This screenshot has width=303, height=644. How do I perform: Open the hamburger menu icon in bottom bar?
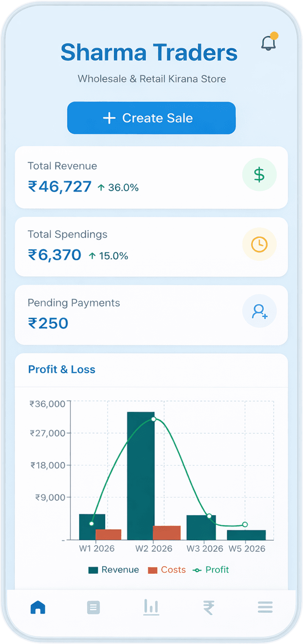pos(265,607)
